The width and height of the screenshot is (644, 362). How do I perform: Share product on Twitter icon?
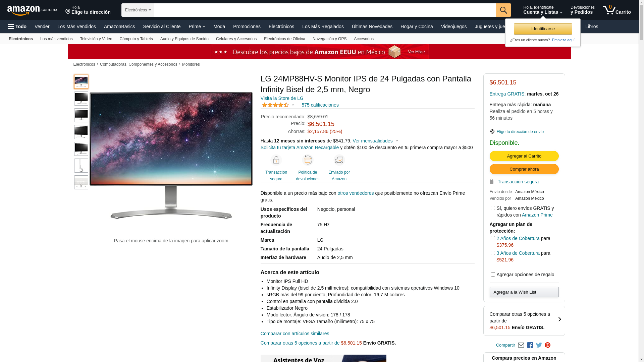pyautogui.click(x=539, y=345)
